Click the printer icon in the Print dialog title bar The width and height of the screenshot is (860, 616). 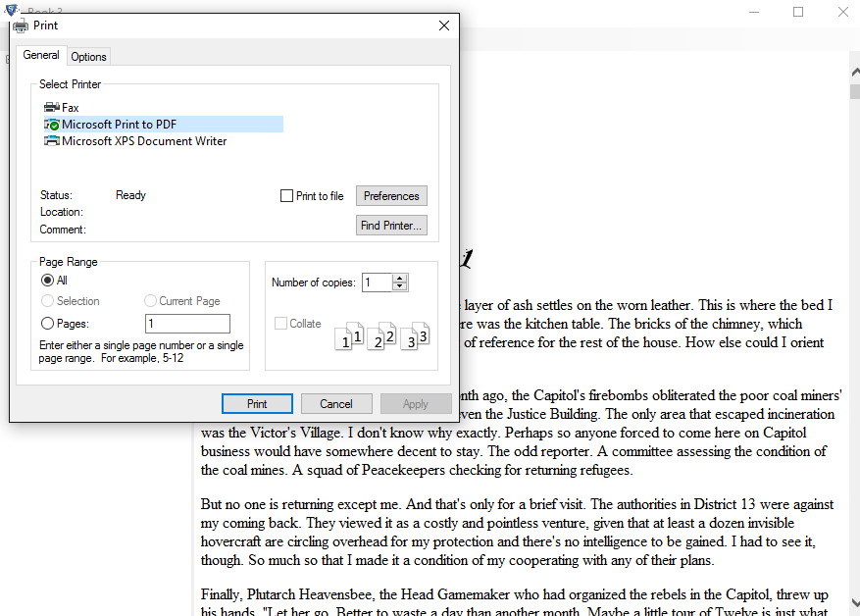click(x=20, y=25)
